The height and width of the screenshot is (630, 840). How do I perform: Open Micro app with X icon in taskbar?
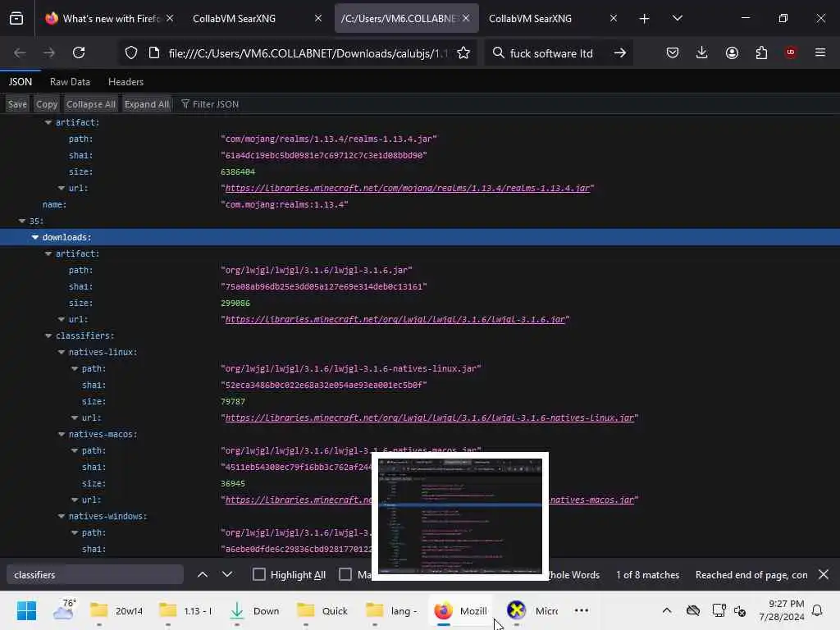click(533, 610)
